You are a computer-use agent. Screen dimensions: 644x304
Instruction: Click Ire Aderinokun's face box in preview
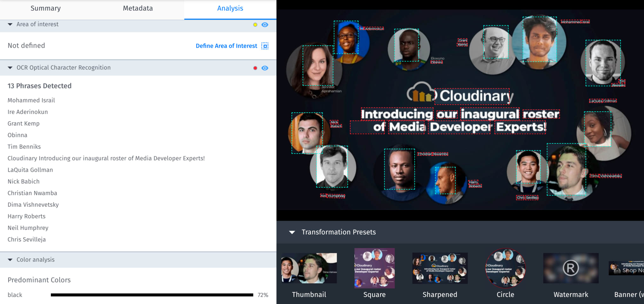[x=346, y=37]
